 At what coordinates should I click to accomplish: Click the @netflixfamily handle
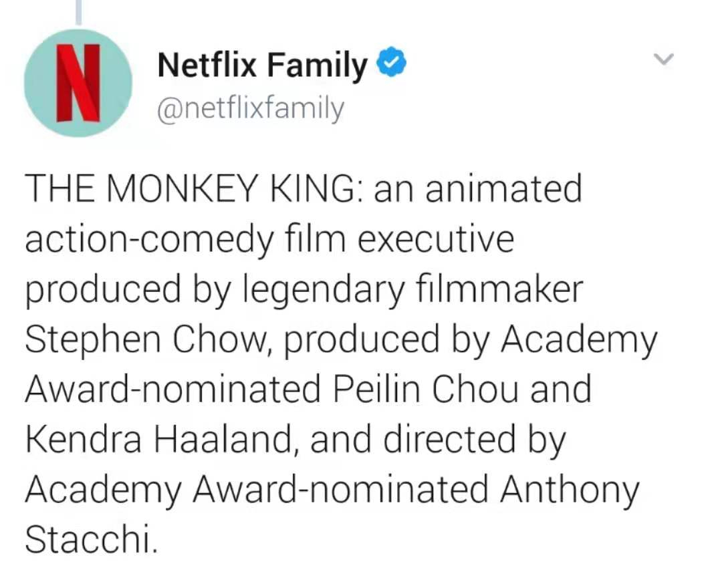click(250, 108)
